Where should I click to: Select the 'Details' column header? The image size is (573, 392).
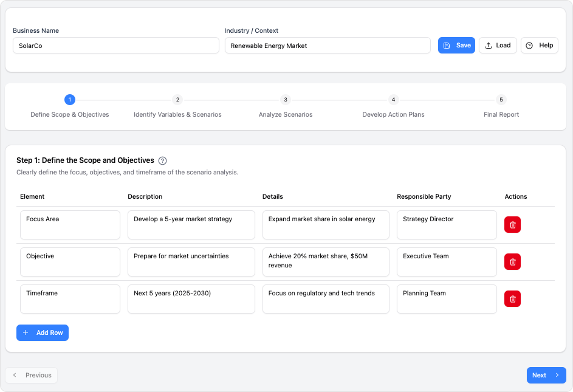[273, 197]
